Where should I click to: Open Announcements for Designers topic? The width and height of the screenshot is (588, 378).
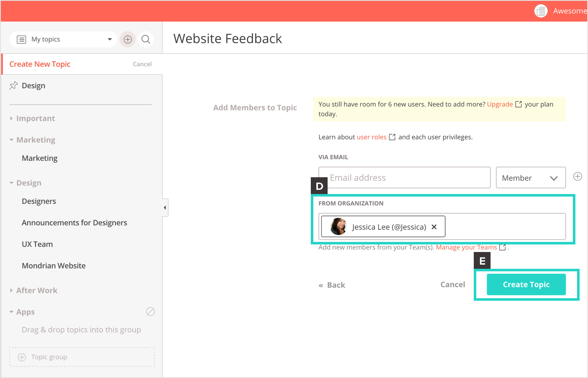coord(74,223)
